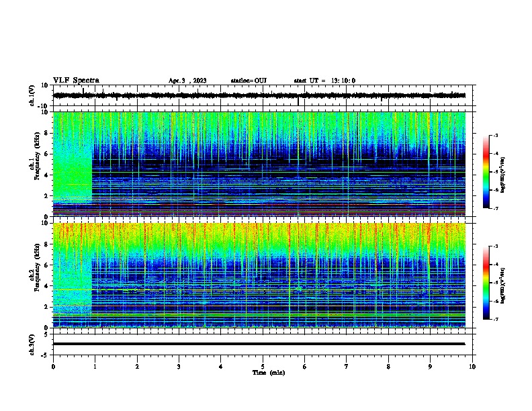This screenshot has height=411, width=532.
Task: Click the time axis tick label "4"
Action: (x=221, y=367)
